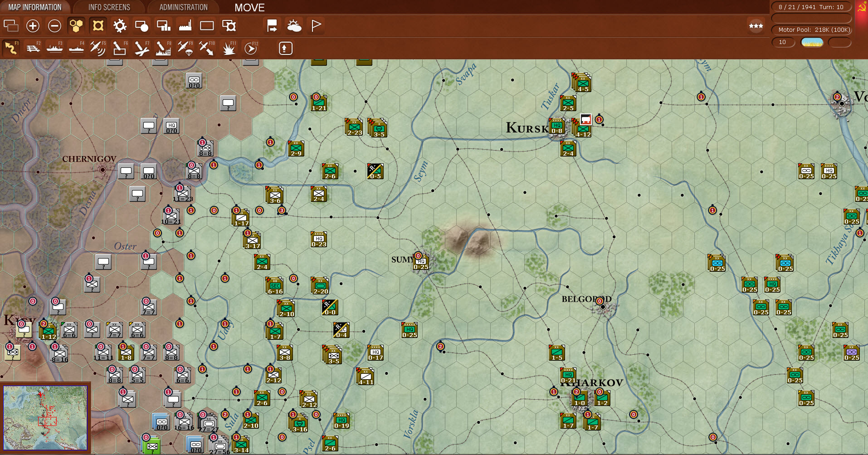Click the Motor Pool readout
This screenshot has width=868, height=455.
click(x=811, y=29)
